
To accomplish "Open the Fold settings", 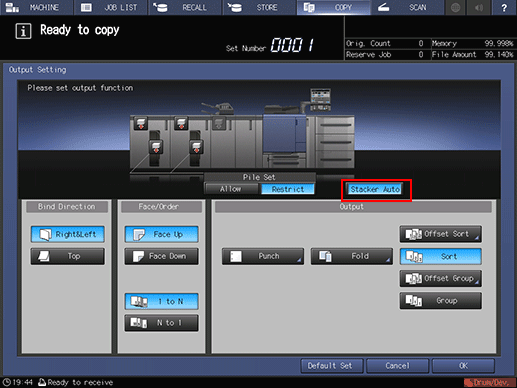I will coord(352,256).
